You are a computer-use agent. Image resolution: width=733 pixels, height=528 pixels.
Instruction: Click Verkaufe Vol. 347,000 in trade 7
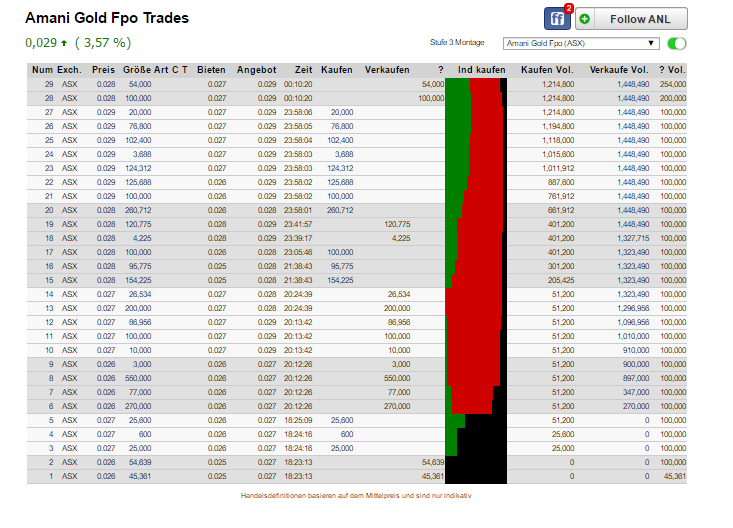click(x=636, y=392)
